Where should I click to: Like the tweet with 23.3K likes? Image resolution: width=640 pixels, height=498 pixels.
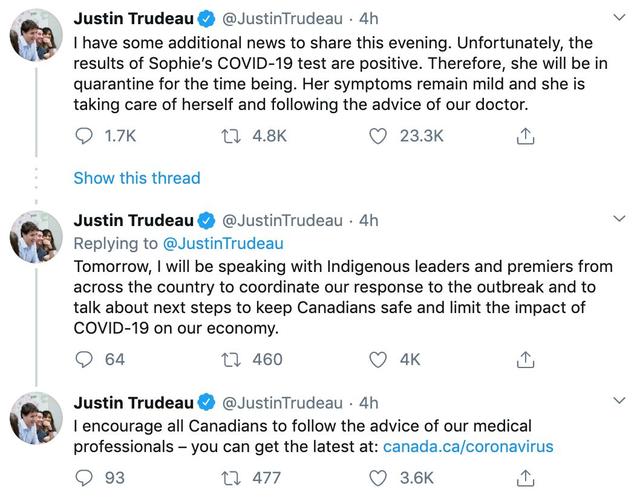[x=378, y=135]
